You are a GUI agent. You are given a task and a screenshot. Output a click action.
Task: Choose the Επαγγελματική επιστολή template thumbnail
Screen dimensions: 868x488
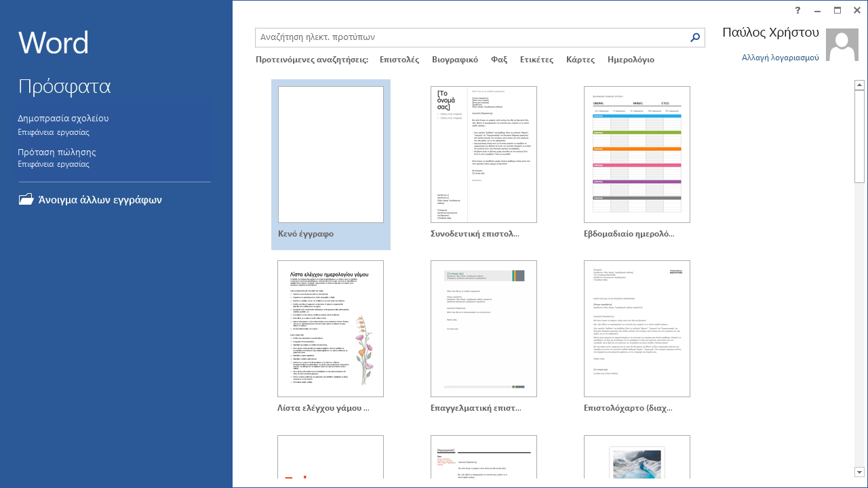pyautogui.click(x=484, y=329)
